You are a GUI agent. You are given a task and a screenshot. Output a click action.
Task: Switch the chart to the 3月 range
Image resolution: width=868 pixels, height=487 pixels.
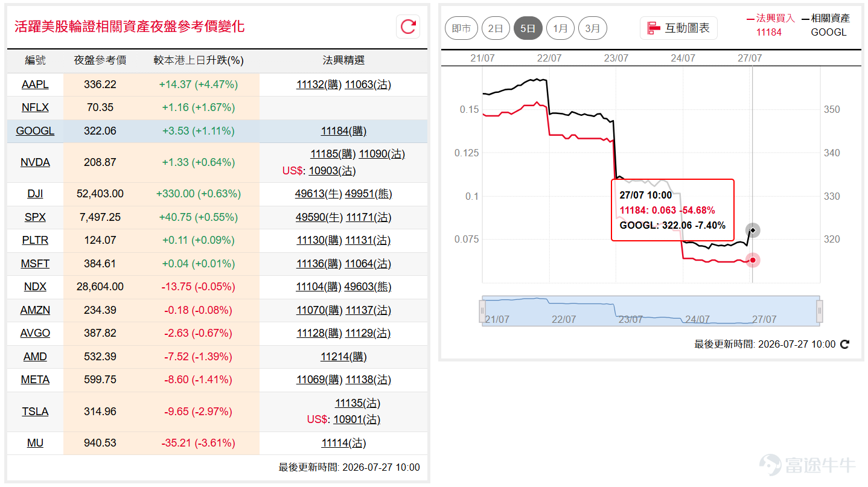point(593,28)
